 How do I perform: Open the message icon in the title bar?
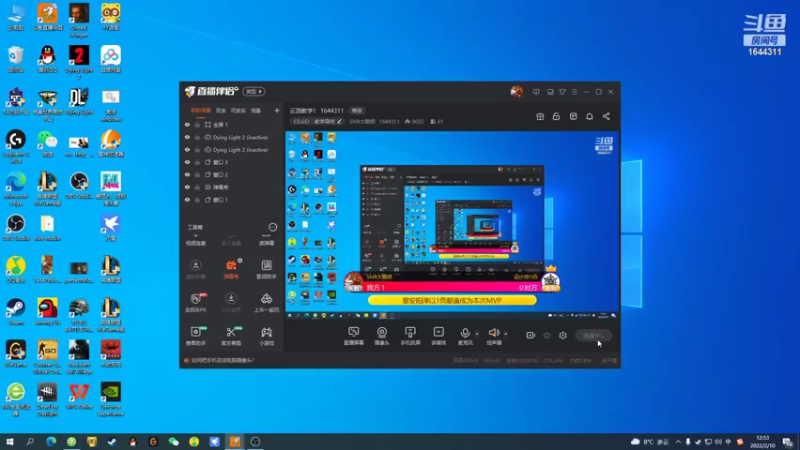pyautogui.click(x=536, y=92)
